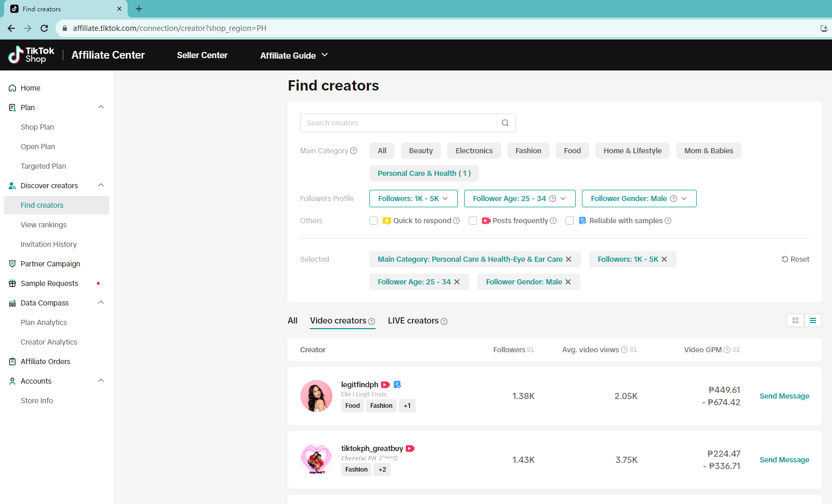832x504 pixels.
Task: Remove Follower Gender Male selected filter
Action: 568,282
